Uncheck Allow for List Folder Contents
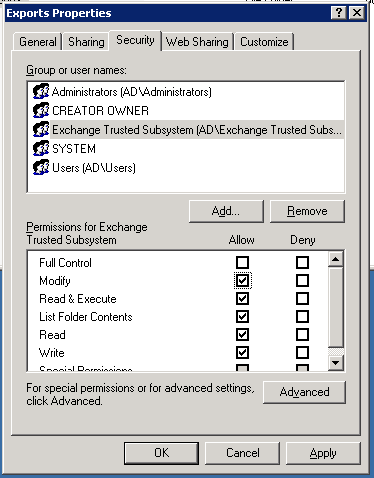 pyautogui.click(x=242, y=317)
